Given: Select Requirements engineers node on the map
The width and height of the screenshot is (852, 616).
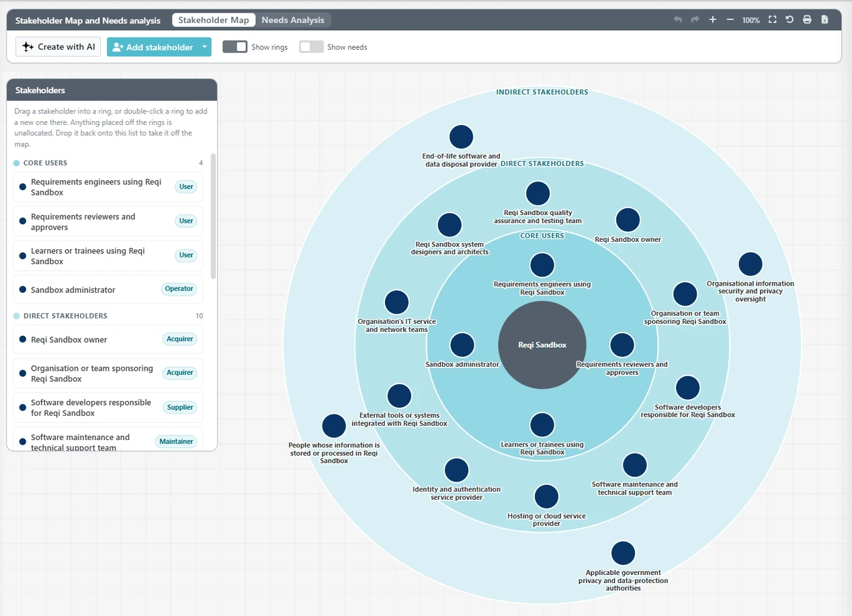Looking at the screenshot, I should (x=542, y=265).
